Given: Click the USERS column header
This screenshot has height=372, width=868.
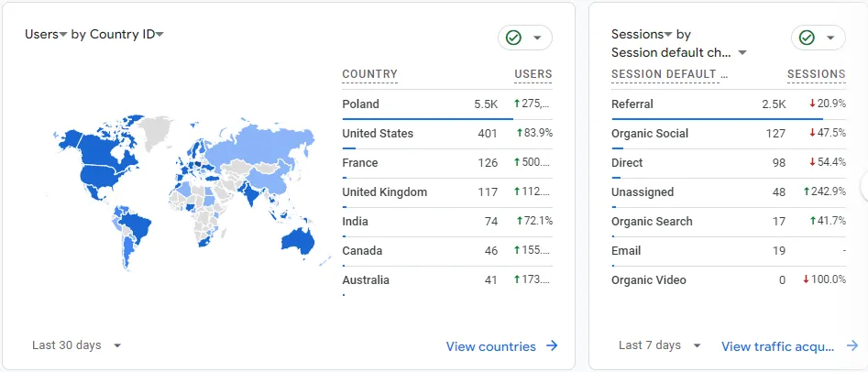Looking at the screenshot, I should (x=533, y=74).
